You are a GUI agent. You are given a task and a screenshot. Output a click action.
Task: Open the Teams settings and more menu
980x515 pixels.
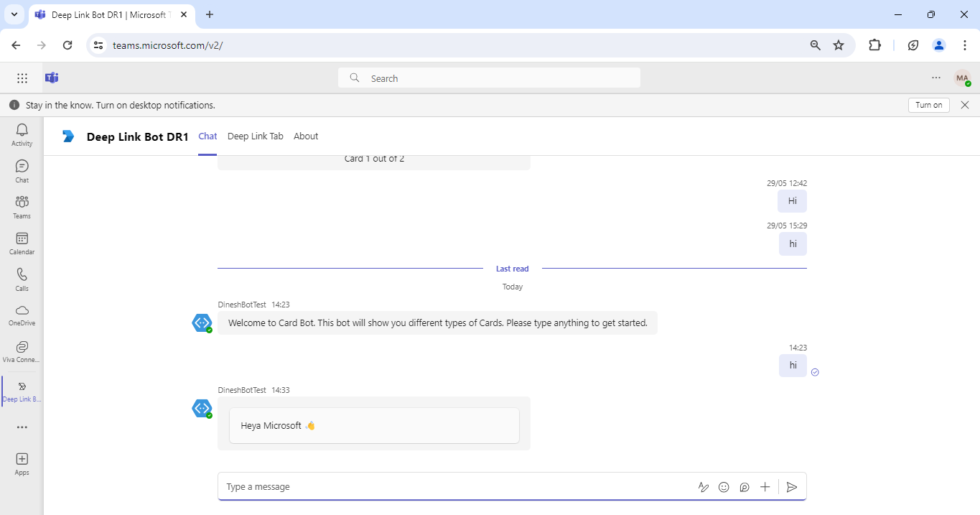935,78
